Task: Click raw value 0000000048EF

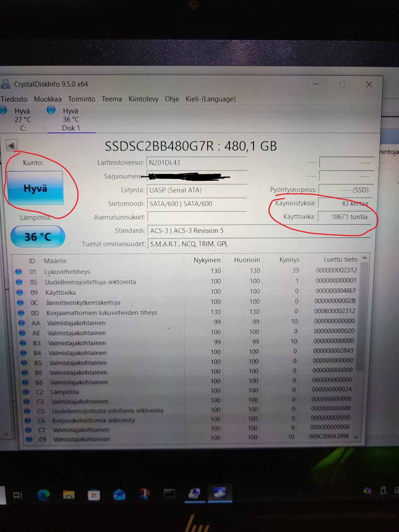Action: click(336, 291)
